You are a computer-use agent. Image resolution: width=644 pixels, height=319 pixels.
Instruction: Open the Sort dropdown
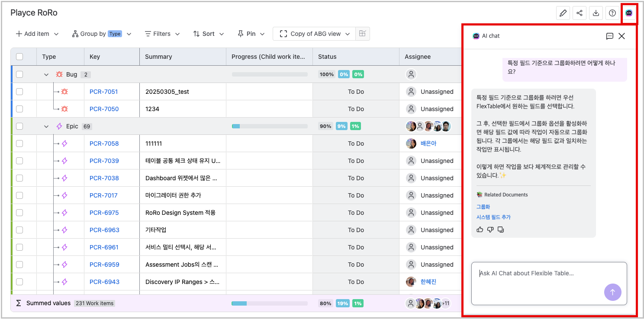click(208, 33)
